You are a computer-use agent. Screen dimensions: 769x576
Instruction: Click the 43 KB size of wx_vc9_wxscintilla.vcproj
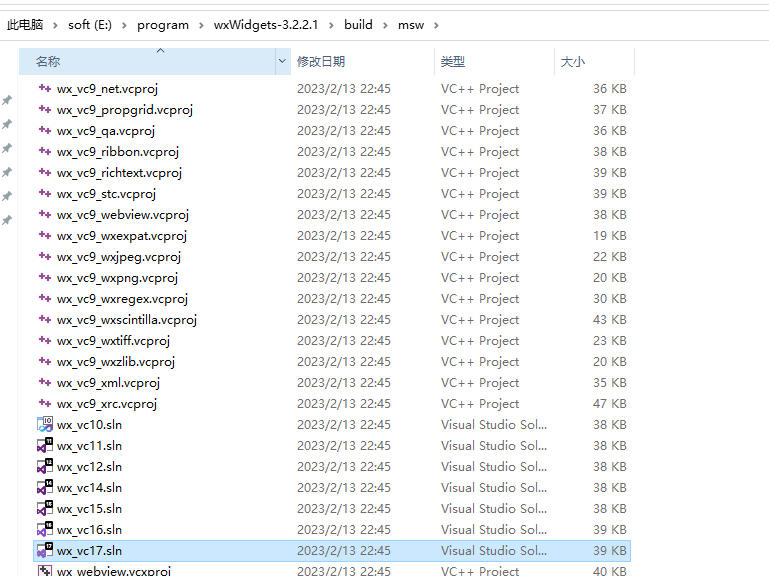[610, 319]
